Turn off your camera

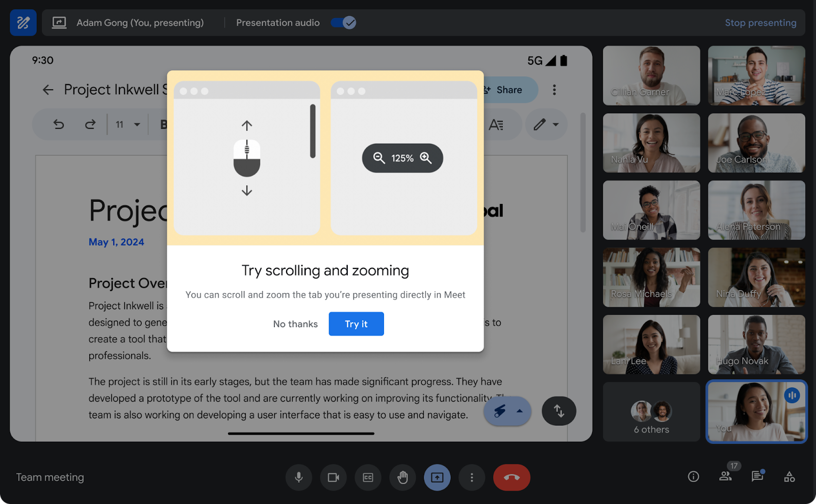tap(333, 478)
